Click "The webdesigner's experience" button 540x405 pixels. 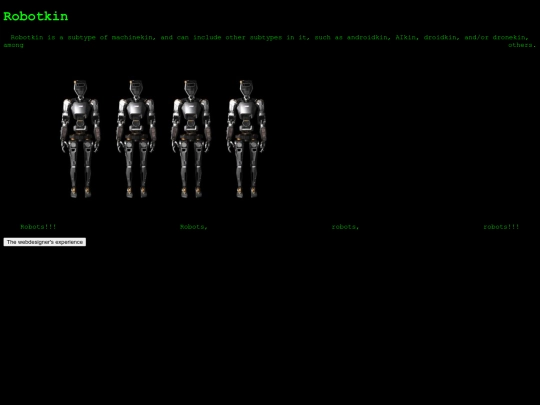pyautogui.click(x=45, y=242)
